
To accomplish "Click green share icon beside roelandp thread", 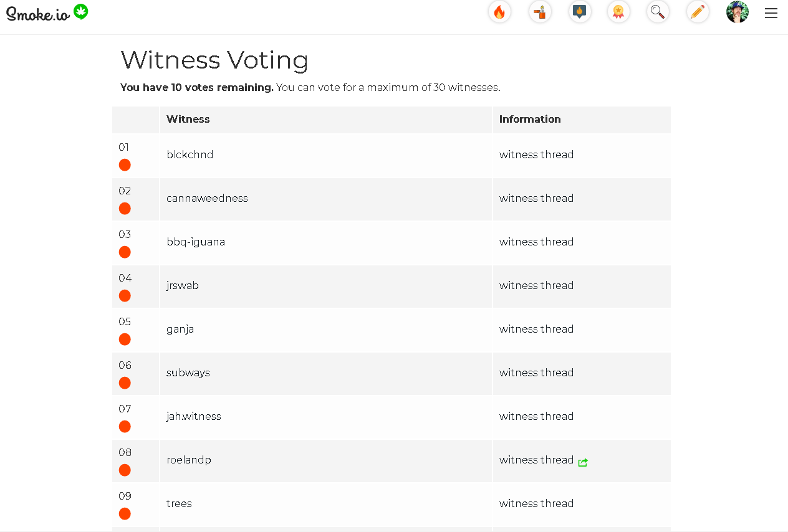I will (x=583, y=462).
